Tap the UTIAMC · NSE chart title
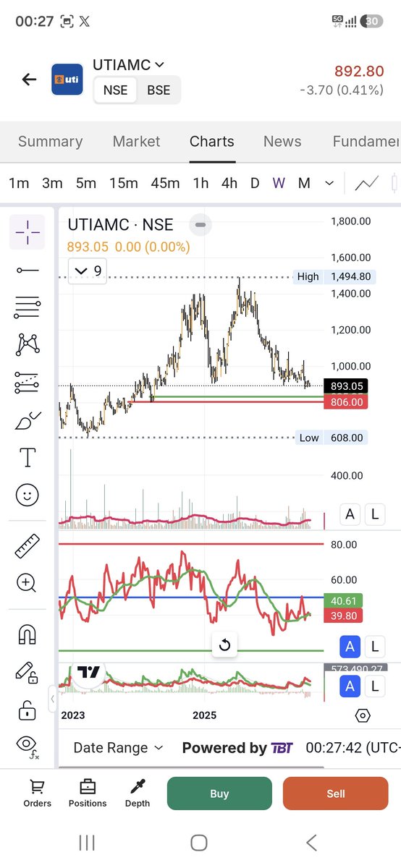The width and height of the screenshot is (401, 868). click(121, 225)
